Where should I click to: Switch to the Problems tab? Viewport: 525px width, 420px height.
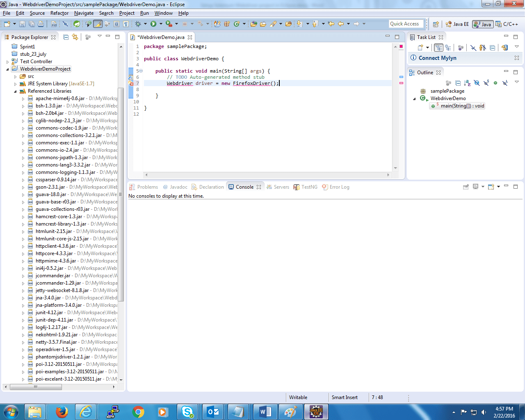tap(147, 187)
